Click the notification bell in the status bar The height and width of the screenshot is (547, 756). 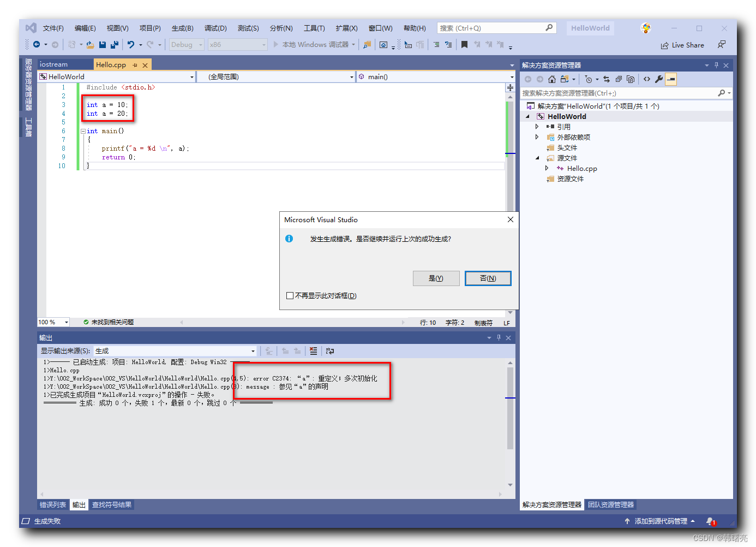click(x=711, y=521)
